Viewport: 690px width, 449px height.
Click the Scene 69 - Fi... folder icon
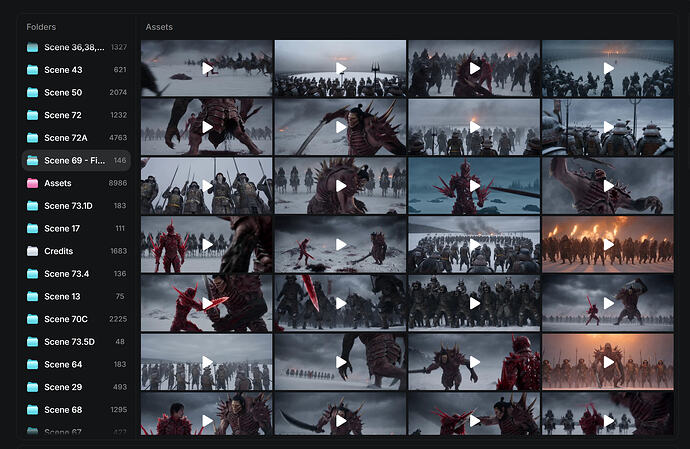(x=32, y=160)
